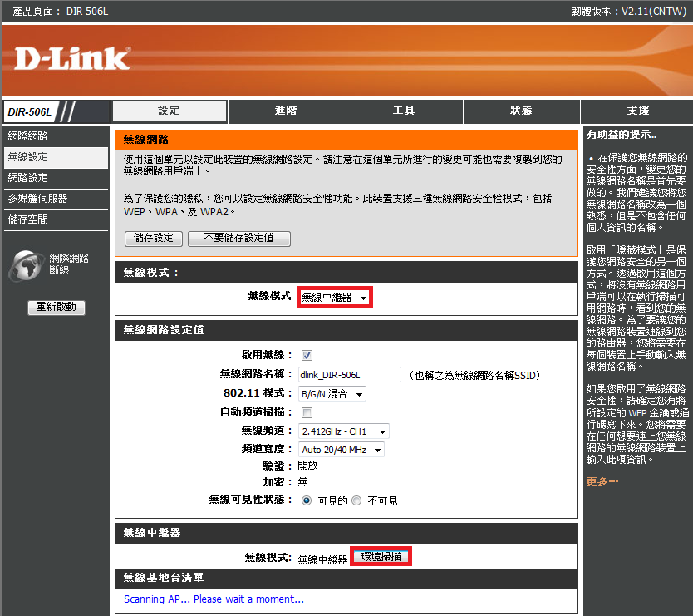Open the 支援 tab
This screenshot has width=693, height=616.
click(637, 111)
